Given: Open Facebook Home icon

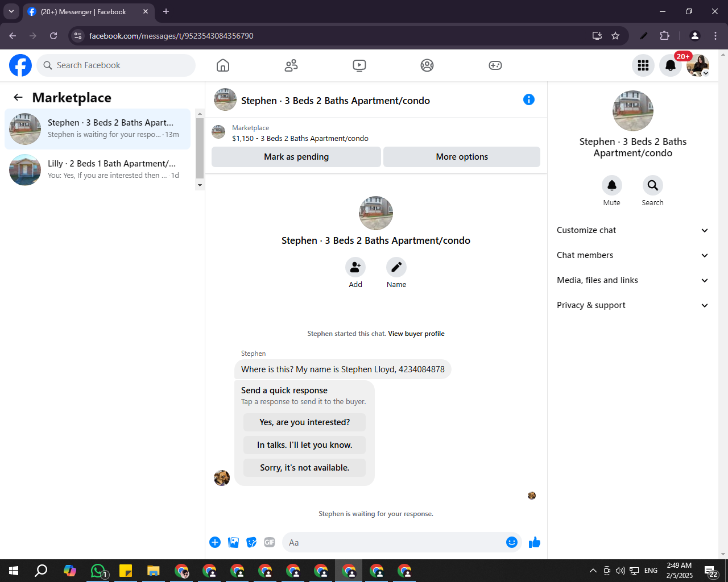Looking at the screenshot, I should pyautogui.click(x=223, y=65).
